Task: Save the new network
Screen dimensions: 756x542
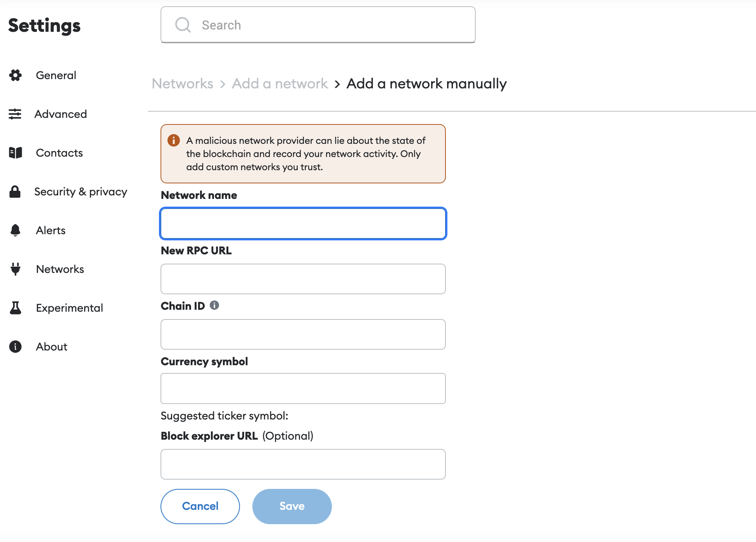Action: point(292,506)
